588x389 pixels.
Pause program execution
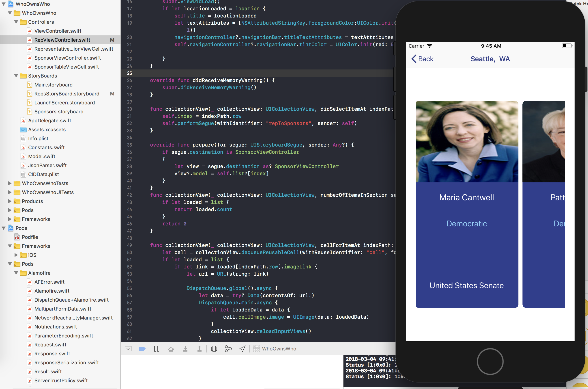tap(157, 349)
